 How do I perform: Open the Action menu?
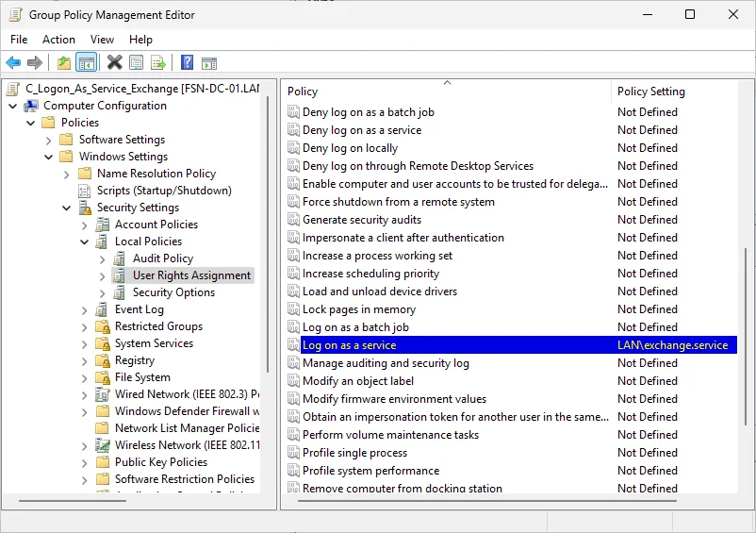click(x=58, y=40)
